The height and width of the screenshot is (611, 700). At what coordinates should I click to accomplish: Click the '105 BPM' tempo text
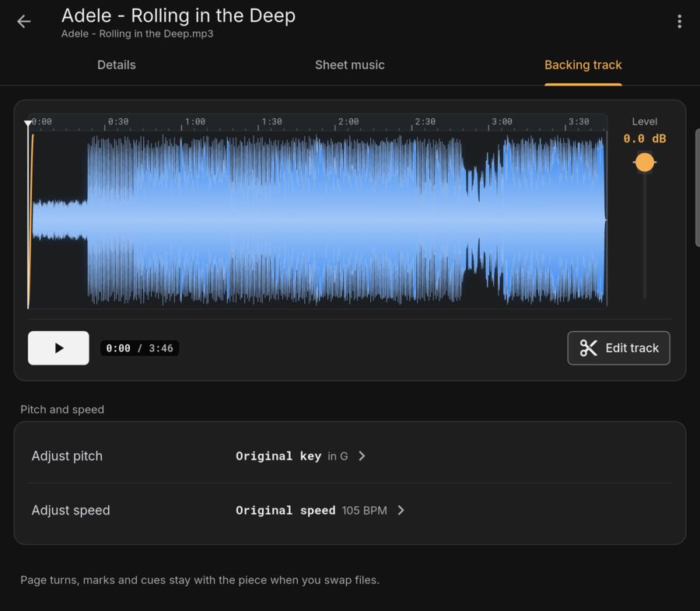[x=364, y=511]
